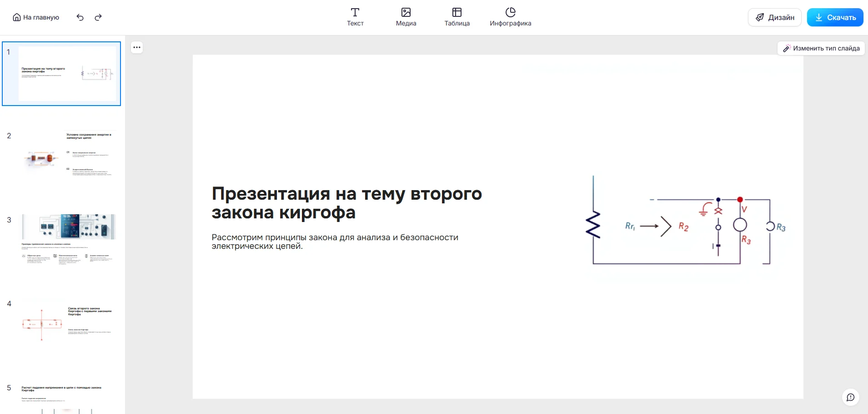Insert a table with Таблица tool
868x414 pixels.
point(457,17)
